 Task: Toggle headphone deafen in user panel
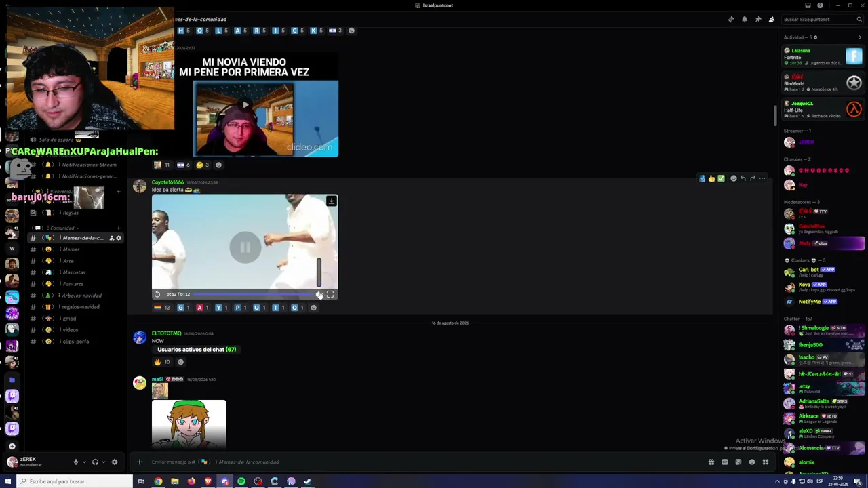pos(95,462)
